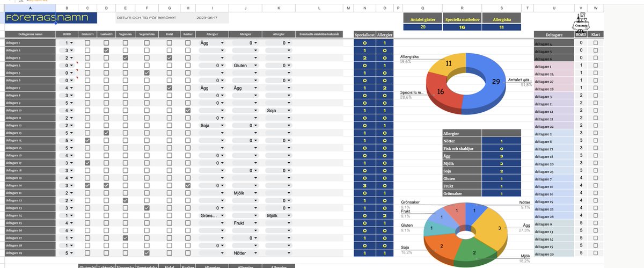The image size is (644, 268).
Task: Select column Q header
Action: pos(422,8)
